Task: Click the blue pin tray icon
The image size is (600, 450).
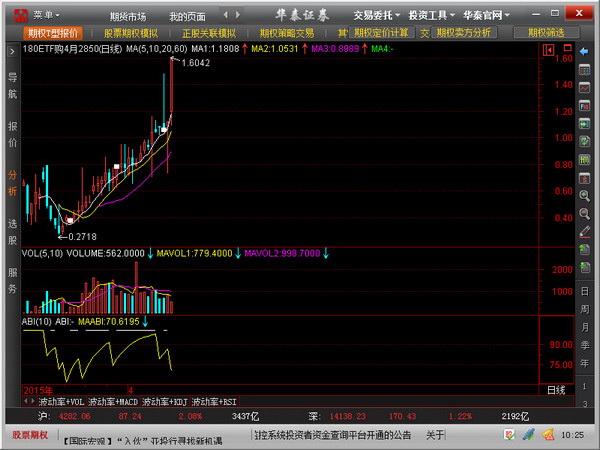Action: pyautogui.click(x=529, y=434)
